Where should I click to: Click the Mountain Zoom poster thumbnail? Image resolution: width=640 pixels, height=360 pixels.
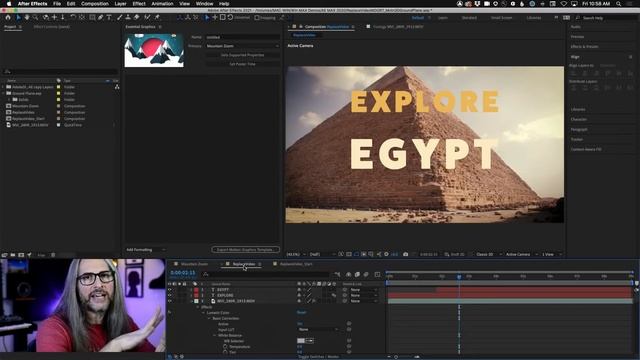tap(154, 51)
